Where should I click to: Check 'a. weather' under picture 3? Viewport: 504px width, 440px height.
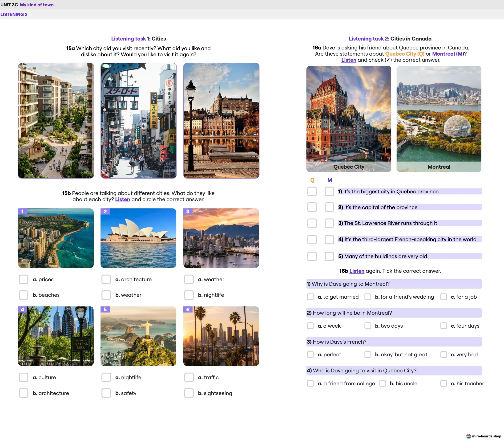click(189, 279)
